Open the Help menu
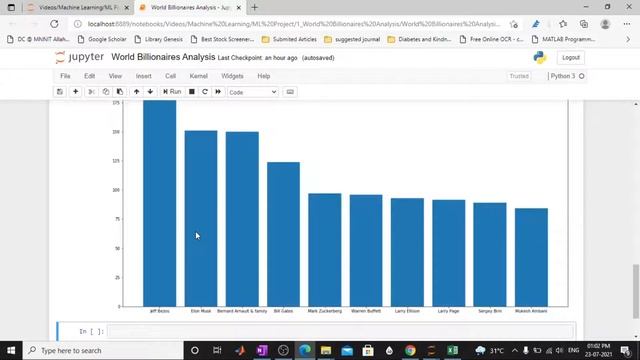The width and height of the screenshot is (640, 360). (264, 76)
